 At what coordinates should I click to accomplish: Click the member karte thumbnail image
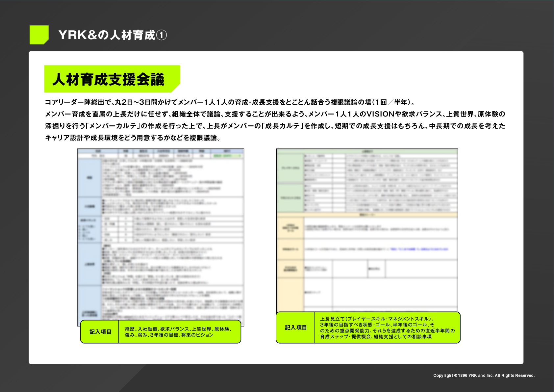[161, 237]
